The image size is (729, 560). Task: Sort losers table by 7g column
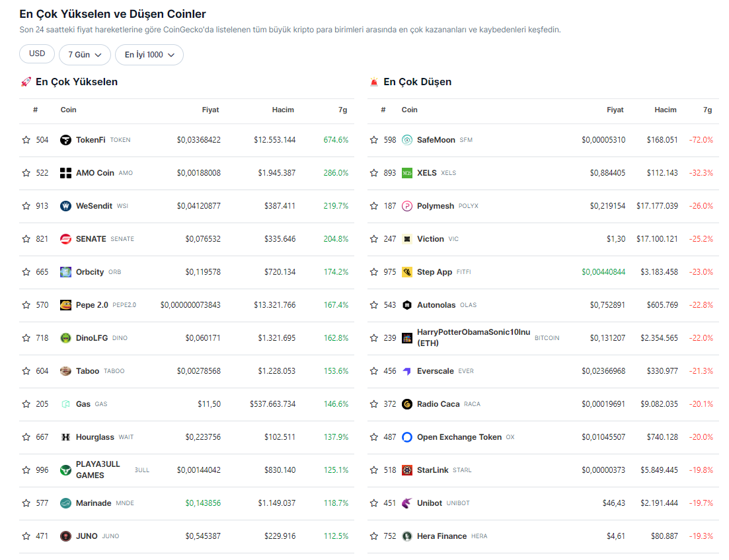pos(707,110)
